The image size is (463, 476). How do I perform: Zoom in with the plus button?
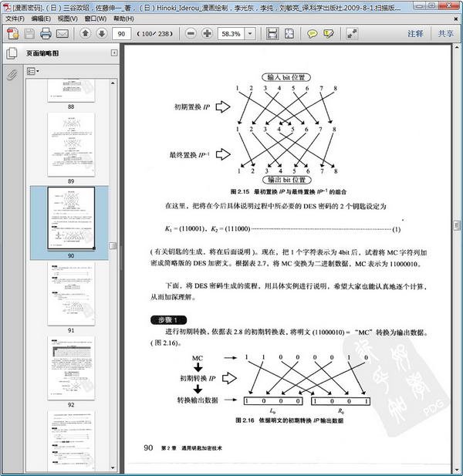[x=207, y=33]
